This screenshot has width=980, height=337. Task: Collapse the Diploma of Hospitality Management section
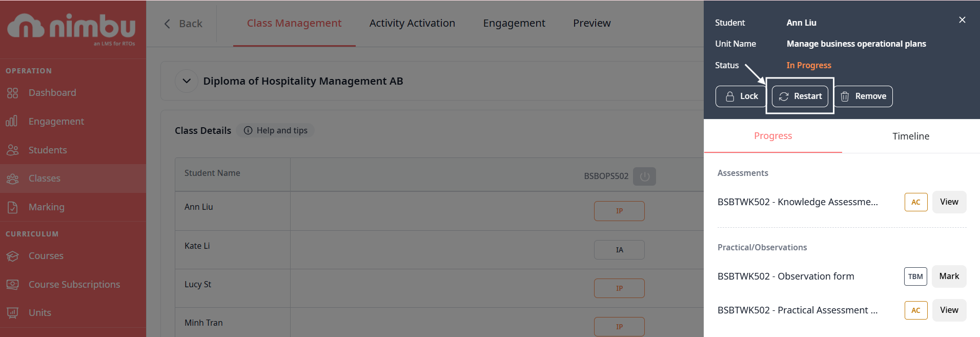(187, 81)
